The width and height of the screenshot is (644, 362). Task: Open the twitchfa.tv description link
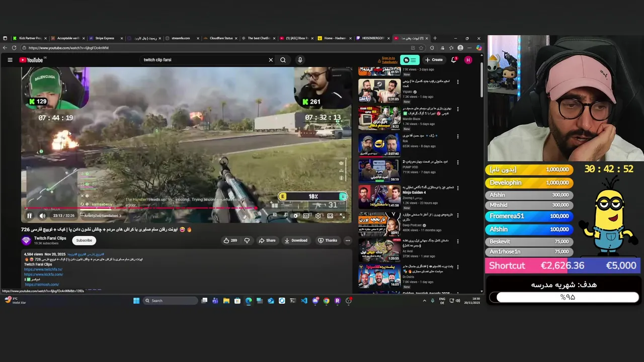coord(43,269)
